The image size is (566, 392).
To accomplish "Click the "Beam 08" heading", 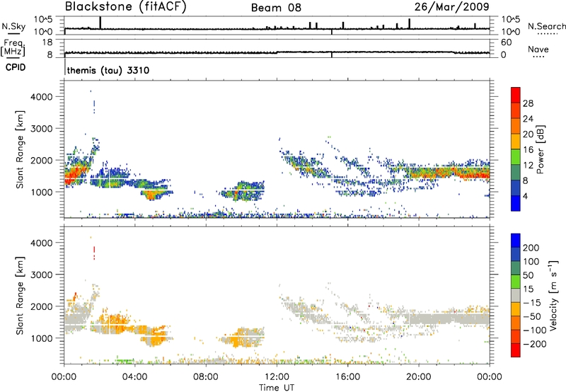I will click(x=276, y=8).
